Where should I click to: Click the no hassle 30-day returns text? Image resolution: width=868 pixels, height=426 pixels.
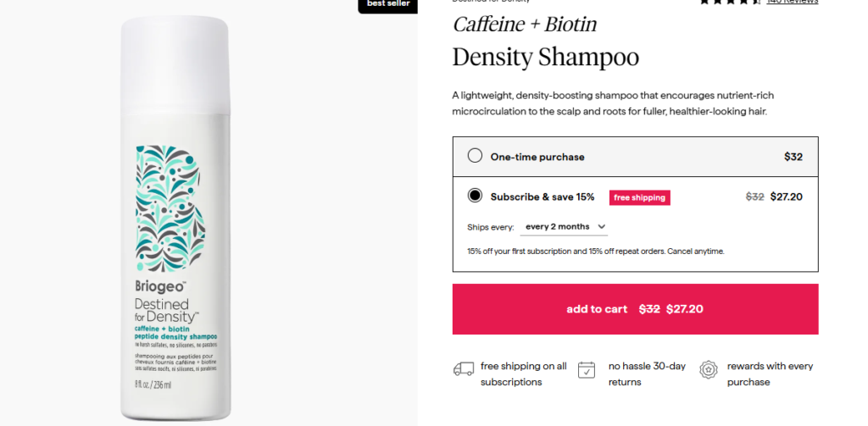click(x=645, y=373)
